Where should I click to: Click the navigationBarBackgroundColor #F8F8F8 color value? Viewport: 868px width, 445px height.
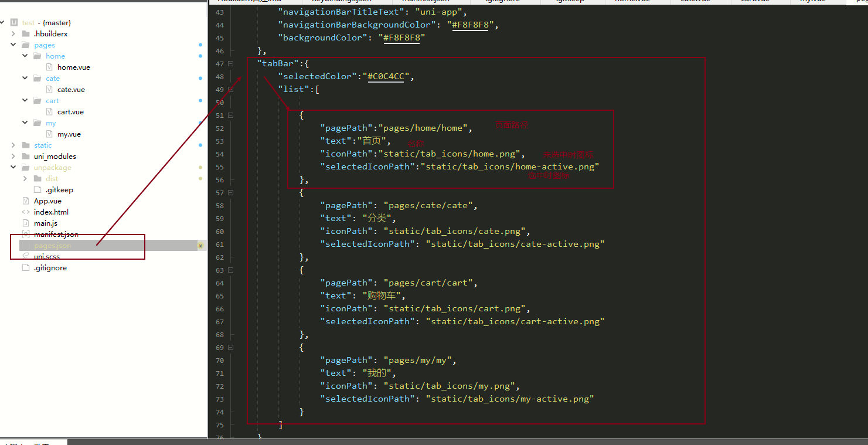(x=470, y=25)
